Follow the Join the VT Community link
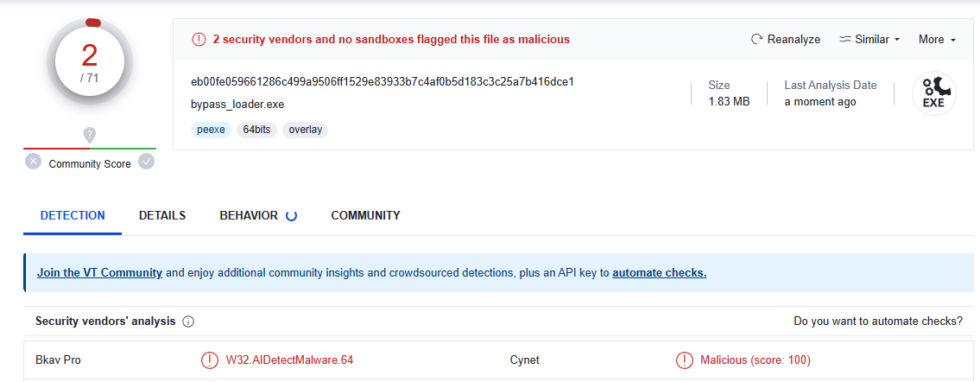Viewport: 980px width, 382px height. [99, 273]
